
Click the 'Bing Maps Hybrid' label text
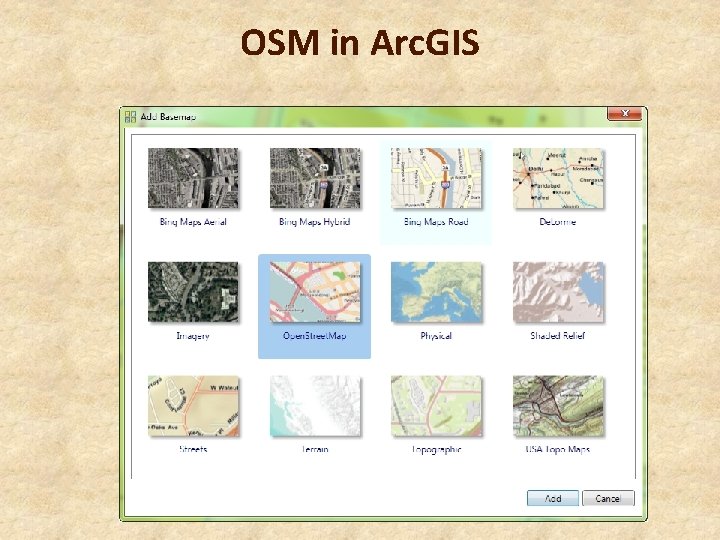(x=315, y=222)
